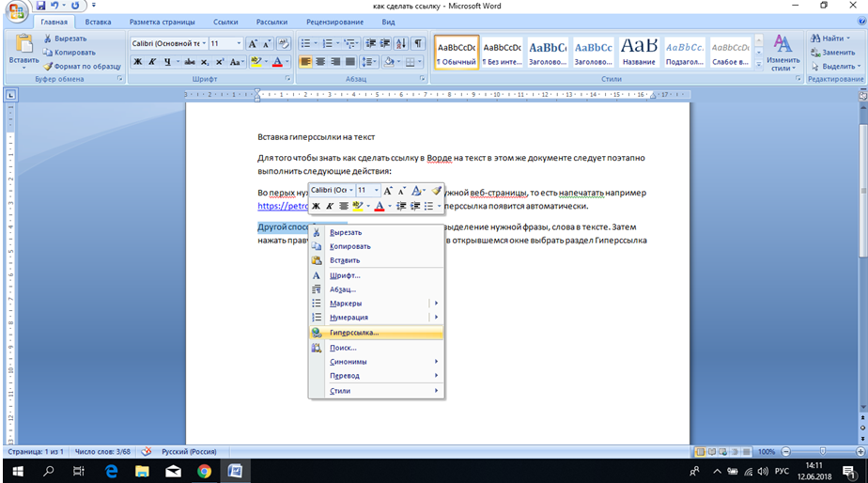The width and height of the screenshot is (868, 483).
Task: Align text left in ribbon
Action: (x=305, y=61)
